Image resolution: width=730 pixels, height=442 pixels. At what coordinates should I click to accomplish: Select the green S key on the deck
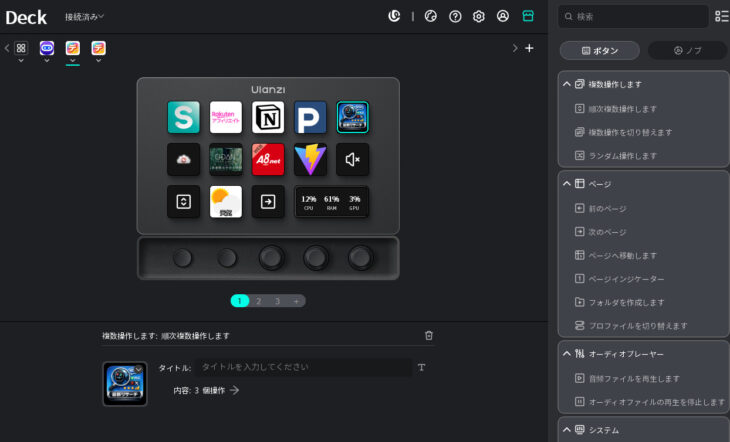point(183,117)
